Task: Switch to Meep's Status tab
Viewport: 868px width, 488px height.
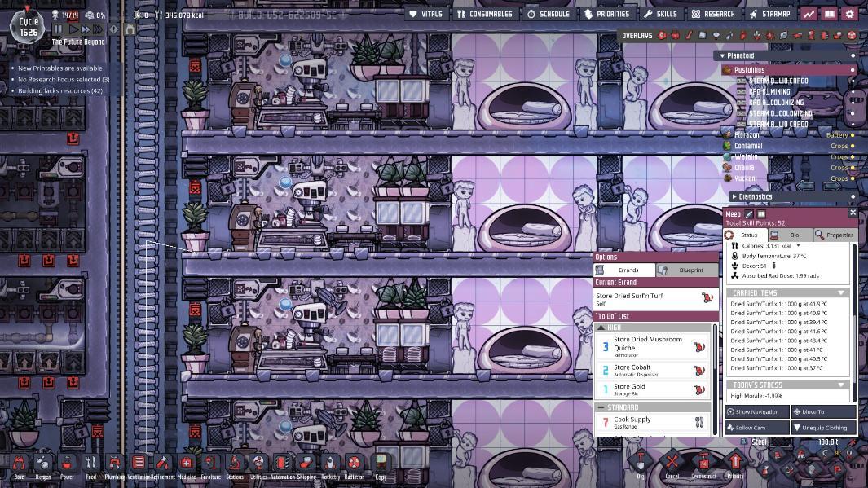Action: [745, 235]
